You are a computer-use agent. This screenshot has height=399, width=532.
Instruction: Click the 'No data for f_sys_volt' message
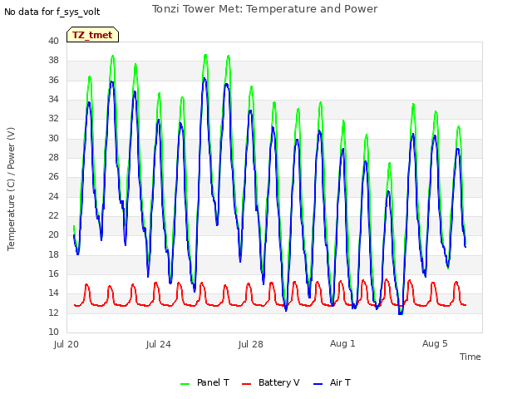52,12
